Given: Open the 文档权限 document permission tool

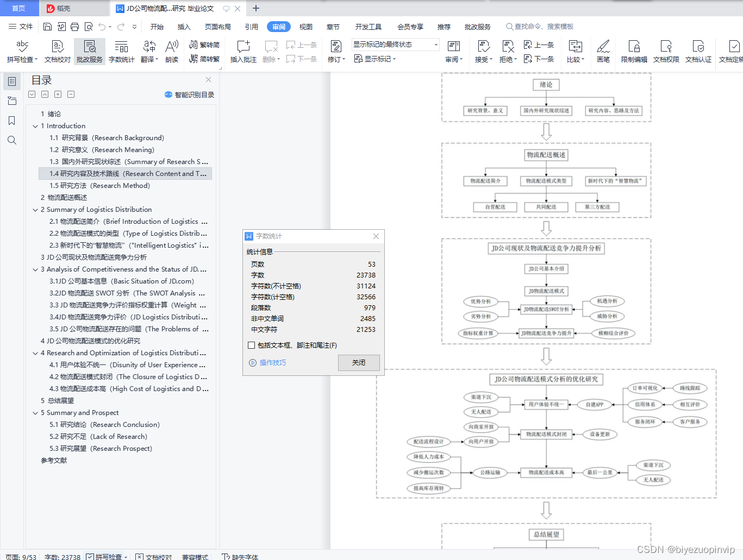Looking at the screenshot, I should point(666,52).
